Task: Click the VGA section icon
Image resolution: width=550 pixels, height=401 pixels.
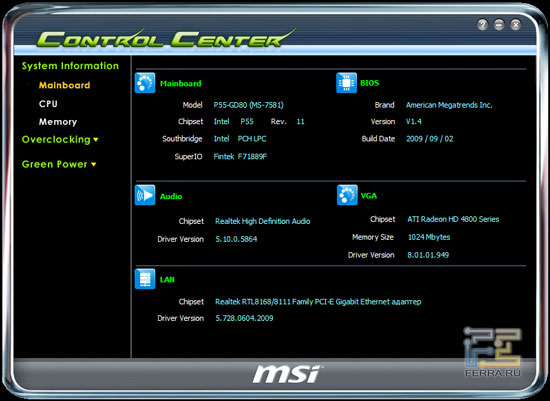Action: coord(347,195)
